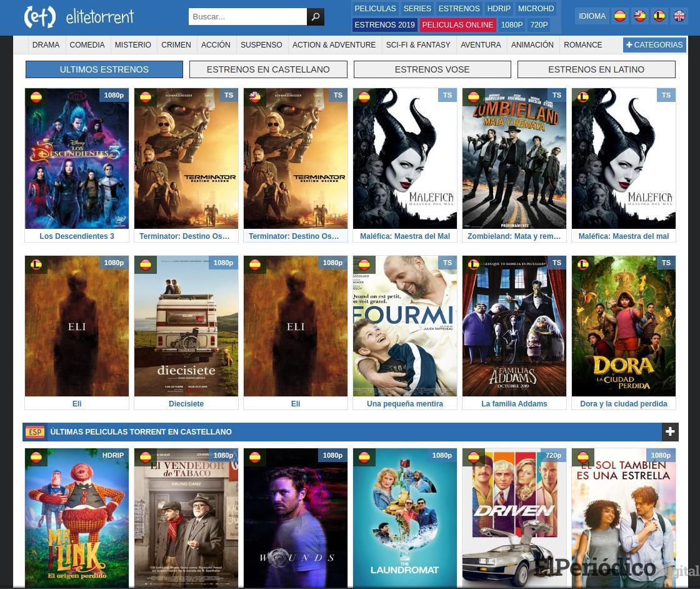This screenshot has height=589, width=700.
Task: Open the DRAMA genre
Action: pyautogui.click(x=46, y=44)
